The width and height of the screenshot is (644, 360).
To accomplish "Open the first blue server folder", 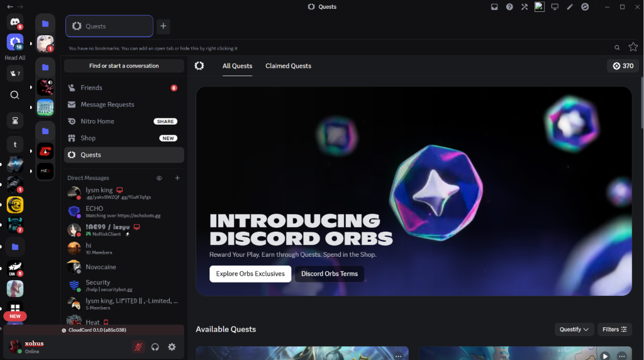I will click(45, 24).
